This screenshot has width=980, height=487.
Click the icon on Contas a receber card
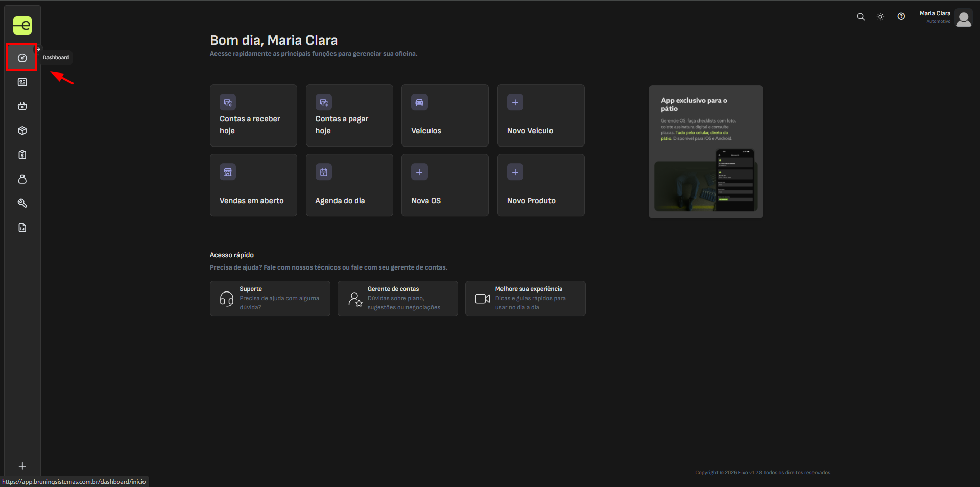pos(228,103)
